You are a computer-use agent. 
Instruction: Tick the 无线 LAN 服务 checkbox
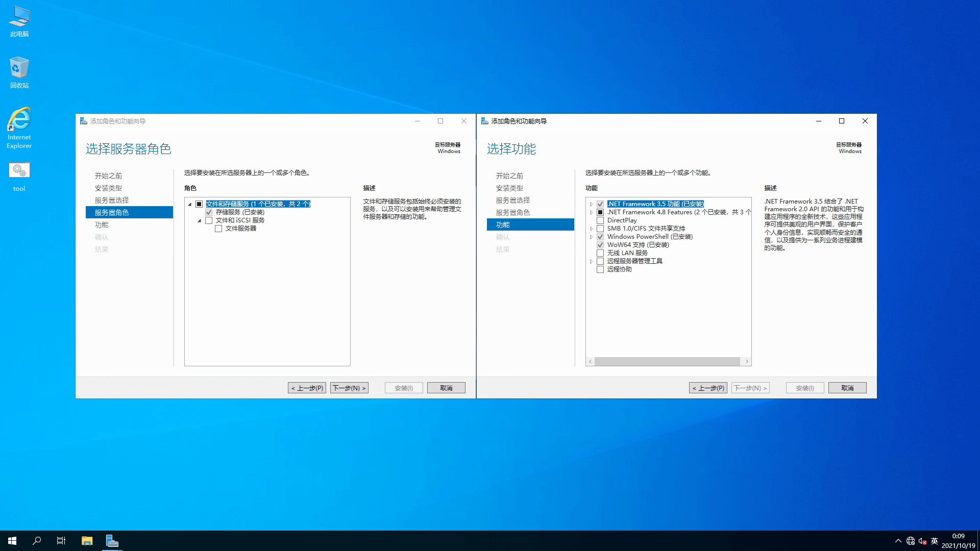pos(600,253)
